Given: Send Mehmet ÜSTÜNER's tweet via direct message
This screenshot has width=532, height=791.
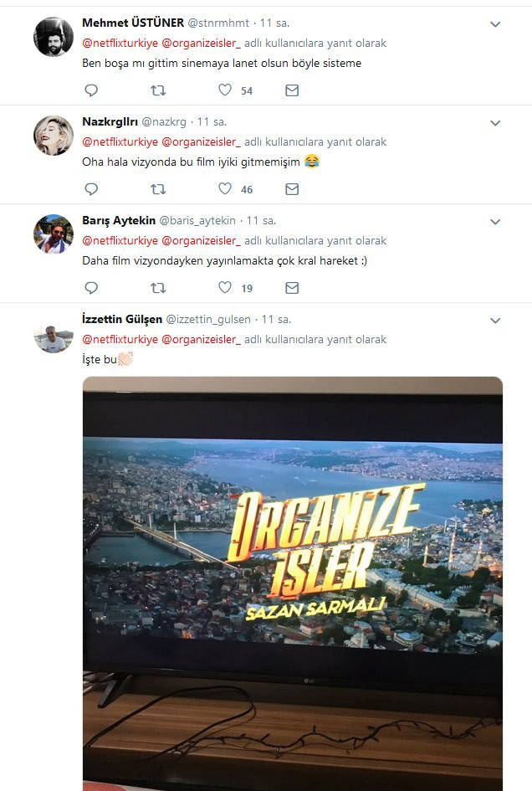Looking at the screenshot, I should [292, 90].
